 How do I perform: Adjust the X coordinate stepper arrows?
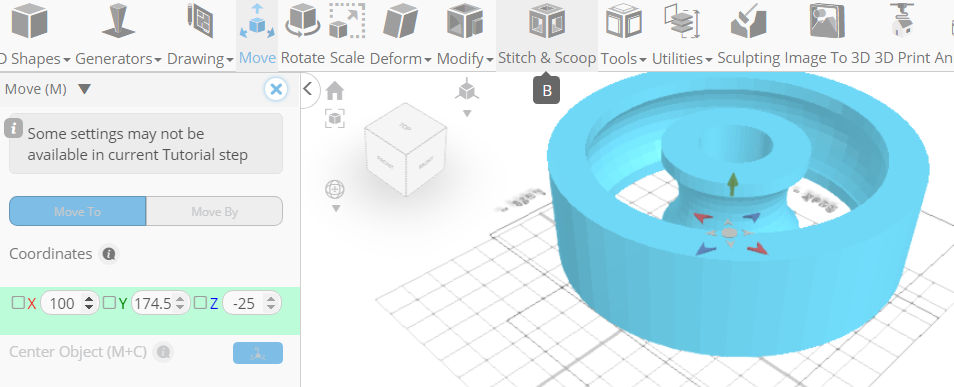click(90, 303)
